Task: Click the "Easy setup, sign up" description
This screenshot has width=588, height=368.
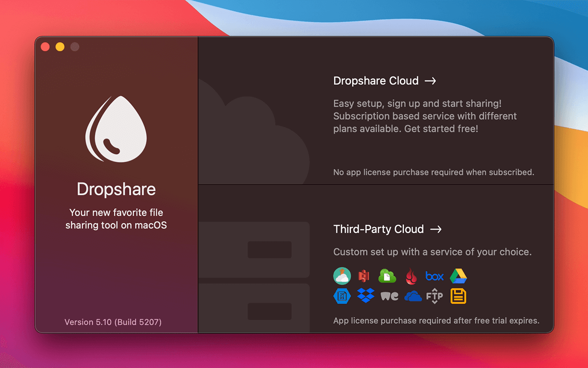Action: pos(425,116)
